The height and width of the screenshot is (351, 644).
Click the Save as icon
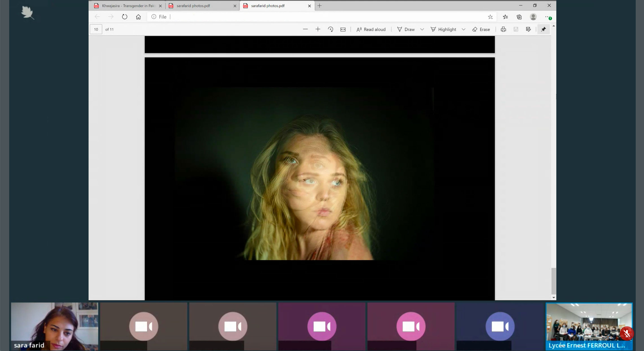click(x=528, y=29)
